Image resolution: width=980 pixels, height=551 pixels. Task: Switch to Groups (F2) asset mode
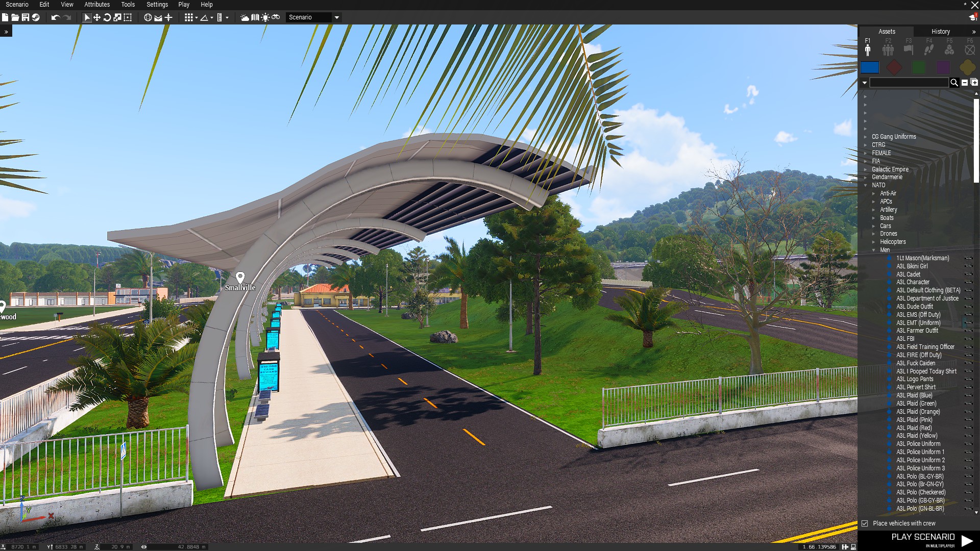tap(888, 49)
